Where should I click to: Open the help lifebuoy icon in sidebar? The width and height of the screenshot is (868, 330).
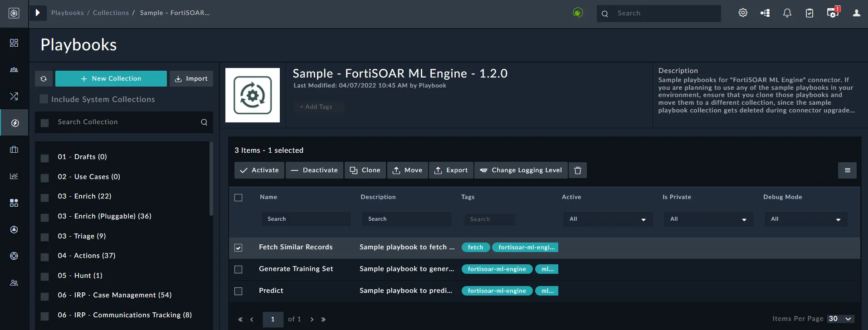[14, 256]
